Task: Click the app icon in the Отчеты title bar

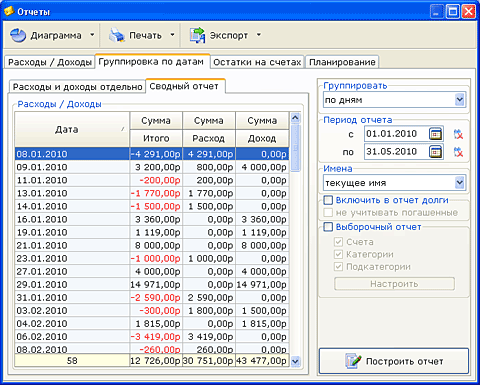Action: (9, 11)
